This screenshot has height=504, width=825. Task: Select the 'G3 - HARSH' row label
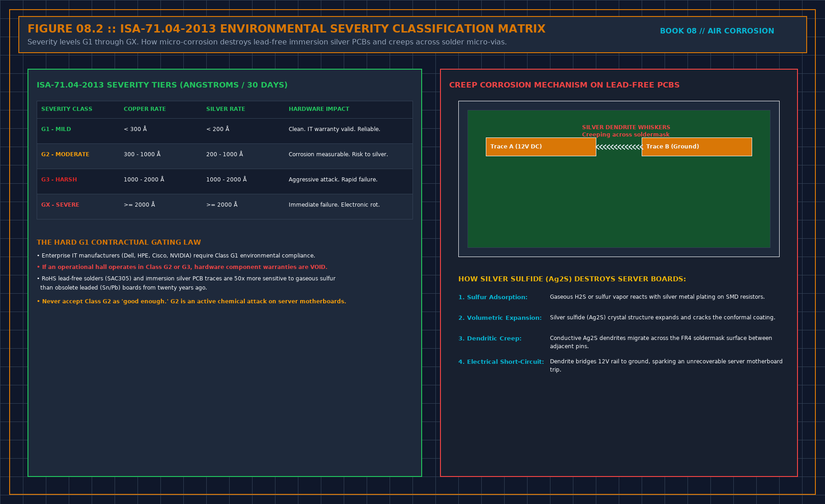(59, 180)
